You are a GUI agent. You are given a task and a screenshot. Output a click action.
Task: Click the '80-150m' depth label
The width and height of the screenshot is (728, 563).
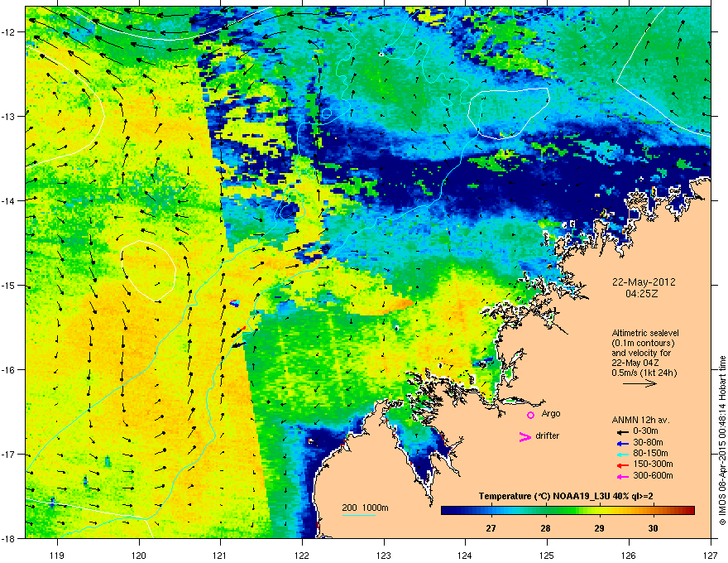click(x=650, y=454)
